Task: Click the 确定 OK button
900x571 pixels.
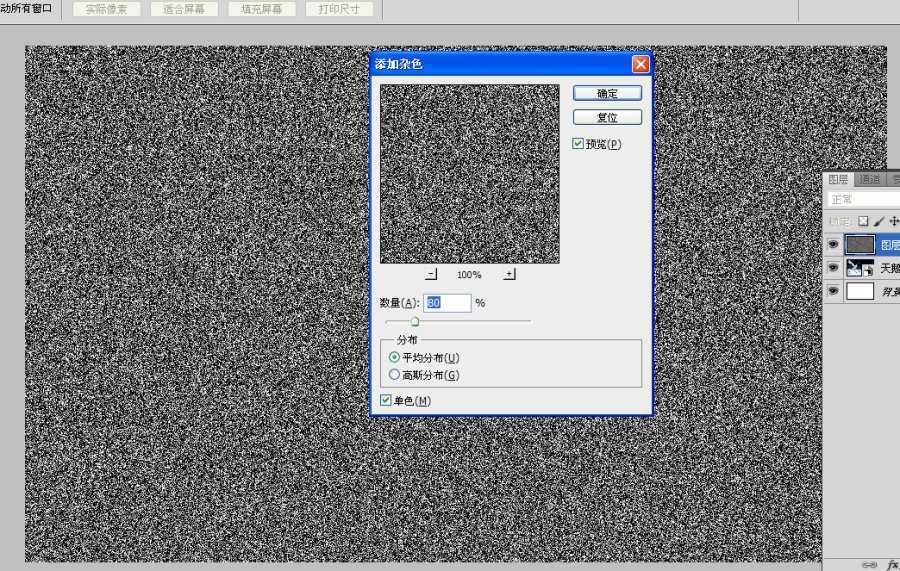Action: [607, 93]
